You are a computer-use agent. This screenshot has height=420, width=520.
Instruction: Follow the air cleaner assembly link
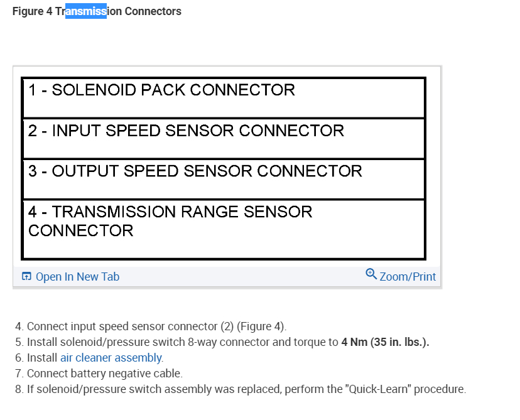click(x=111, y=358)
